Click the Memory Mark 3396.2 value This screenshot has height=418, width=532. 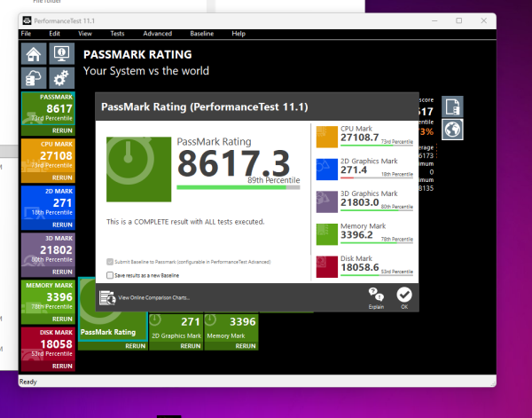tap(356, 235)
